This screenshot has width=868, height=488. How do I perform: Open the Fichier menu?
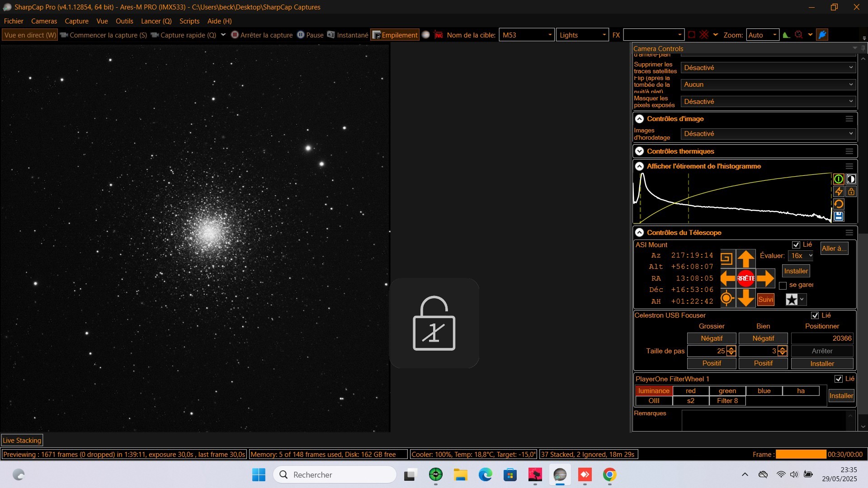tap(14, 21)
